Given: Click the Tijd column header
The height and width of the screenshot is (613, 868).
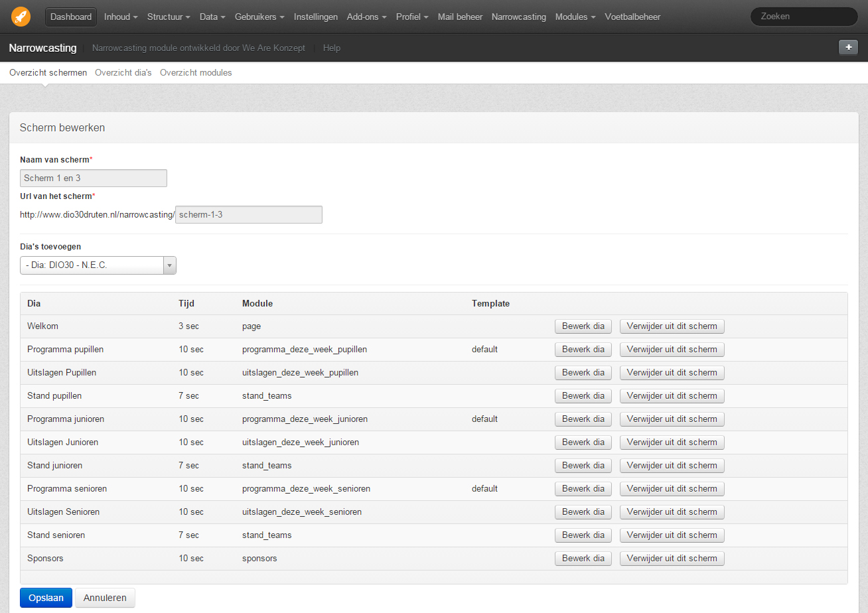Looking at the screenshot, I should 186,303.
